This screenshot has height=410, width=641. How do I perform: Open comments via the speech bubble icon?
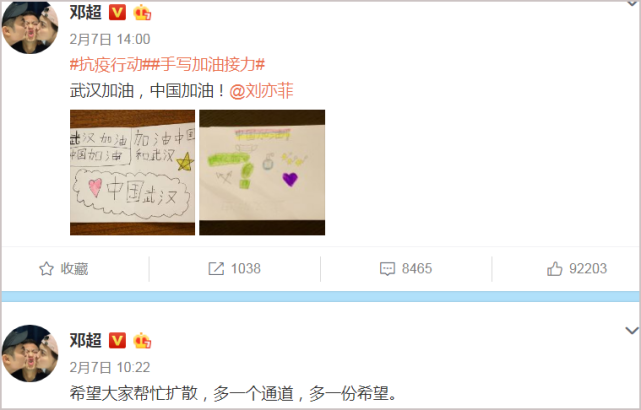coord(387,269)
